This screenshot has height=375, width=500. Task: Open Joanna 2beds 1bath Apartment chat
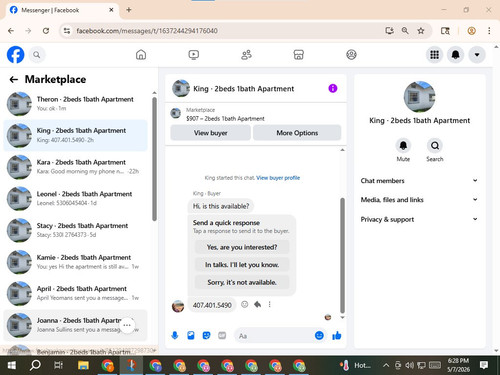pyautogui.click(x=75, y=325)
